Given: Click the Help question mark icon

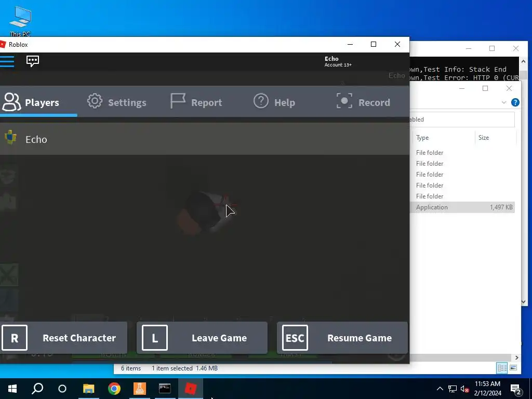Looking at the screenshot, I should (x=261, y=101).
